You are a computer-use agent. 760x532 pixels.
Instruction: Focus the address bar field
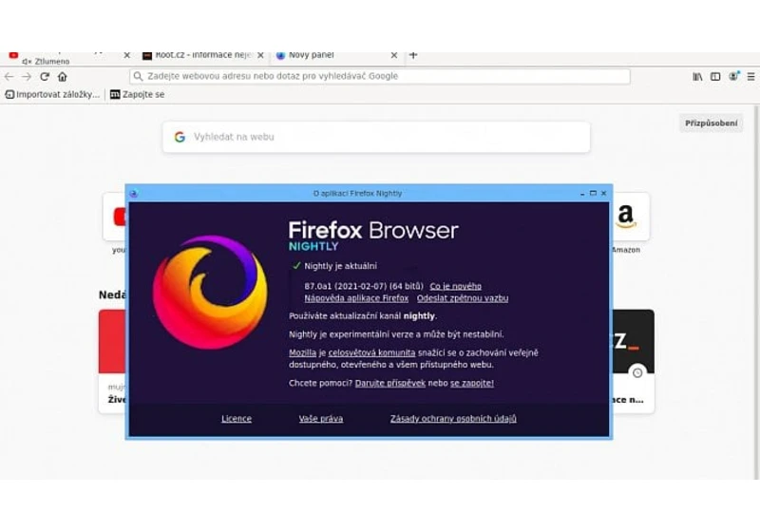pos(379,76)
